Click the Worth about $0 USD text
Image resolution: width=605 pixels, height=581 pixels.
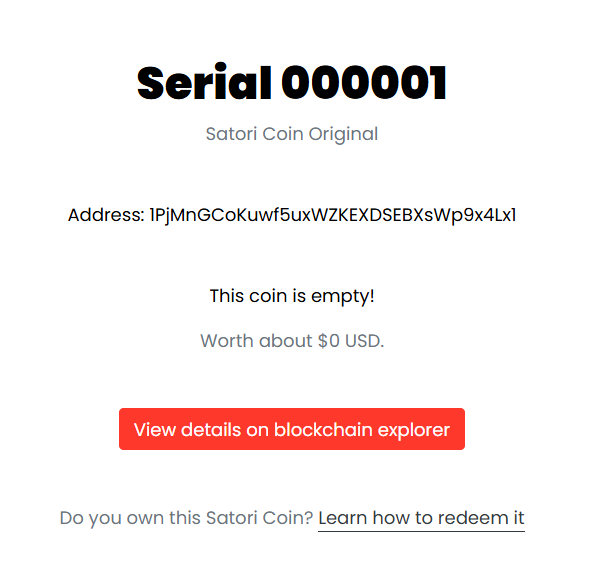[x=291, y=341]
